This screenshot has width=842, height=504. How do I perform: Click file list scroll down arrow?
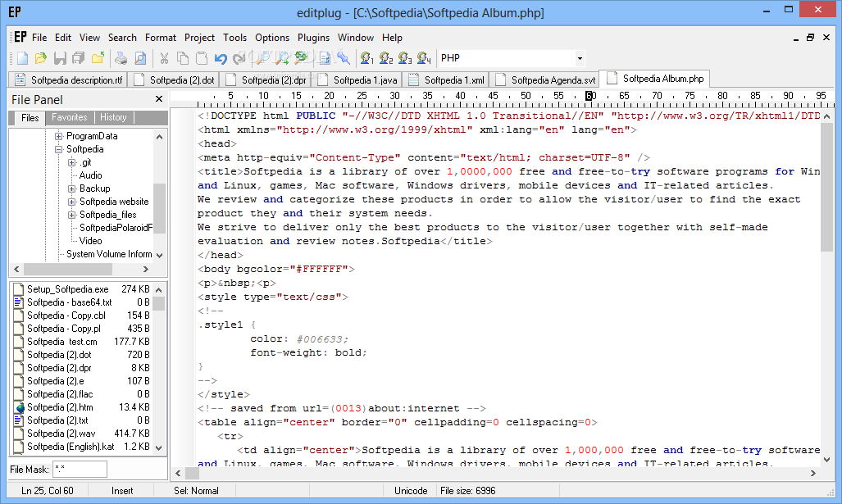(159, 447)
